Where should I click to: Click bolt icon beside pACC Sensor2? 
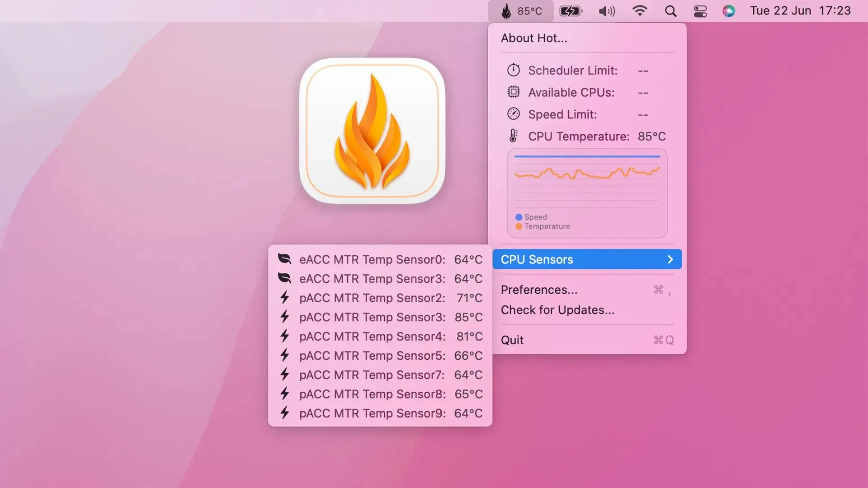(284, 297)
